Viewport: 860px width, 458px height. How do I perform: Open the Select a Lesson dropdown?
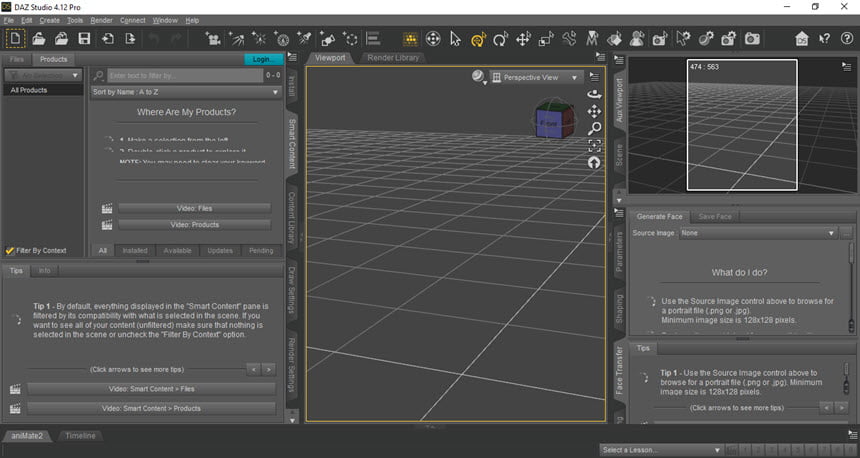point(661,450)
